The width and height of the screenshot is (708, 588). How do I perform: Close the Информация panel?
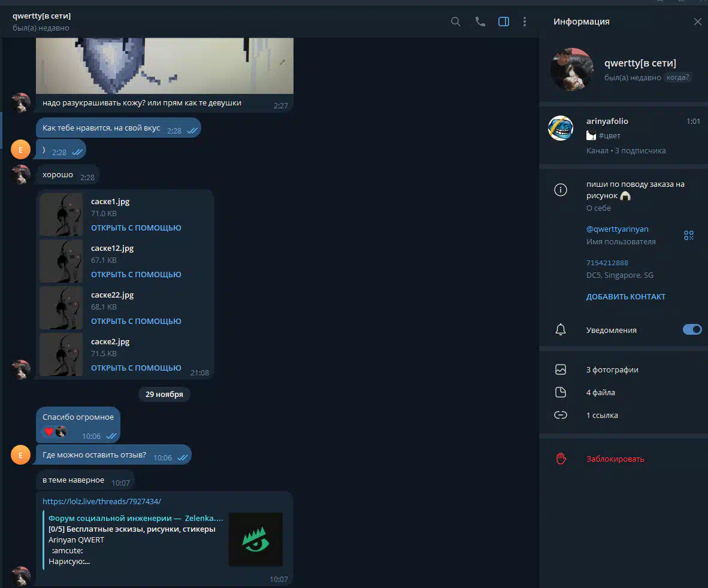[x=697, y=22]
